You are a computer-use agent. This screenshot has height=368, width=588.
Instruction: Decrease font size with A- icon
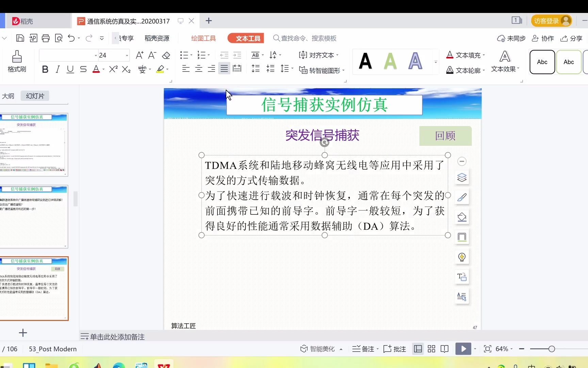[152, 55]
